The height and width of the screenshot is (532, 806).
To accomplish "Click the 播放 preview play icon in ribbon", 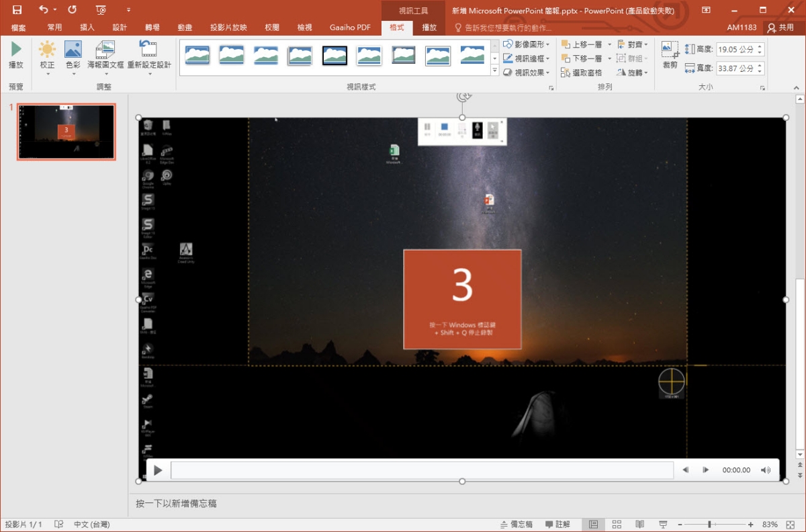I will coord(16,50).
